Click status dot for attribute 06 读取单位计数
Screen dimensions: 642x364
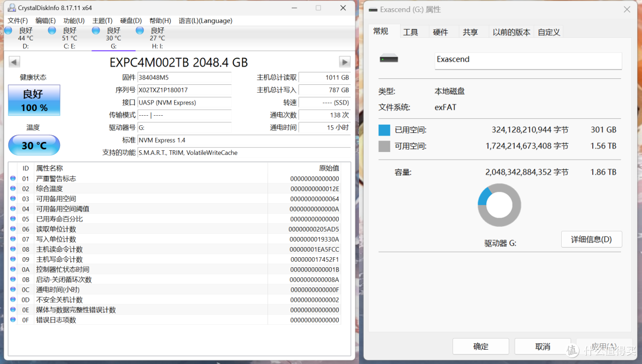pyautogui.click(x=13, y=229)
